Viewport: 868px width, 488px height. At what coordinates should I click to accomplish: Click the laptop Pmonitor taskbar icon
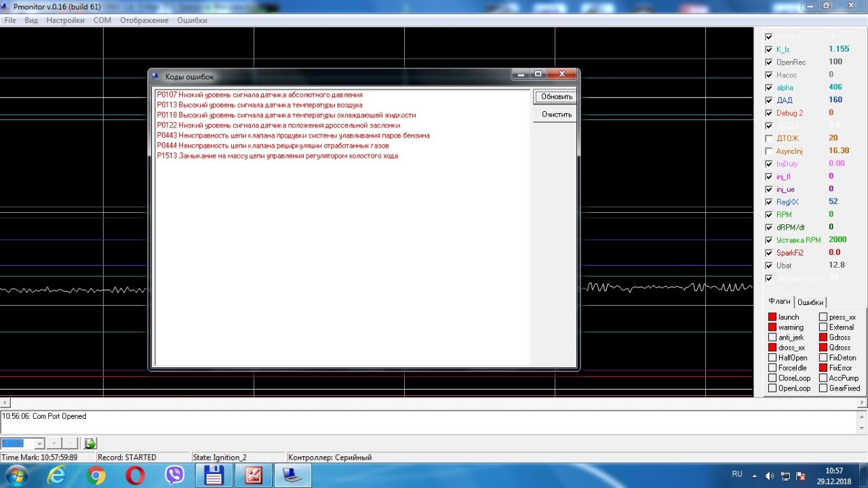(293, 476)
